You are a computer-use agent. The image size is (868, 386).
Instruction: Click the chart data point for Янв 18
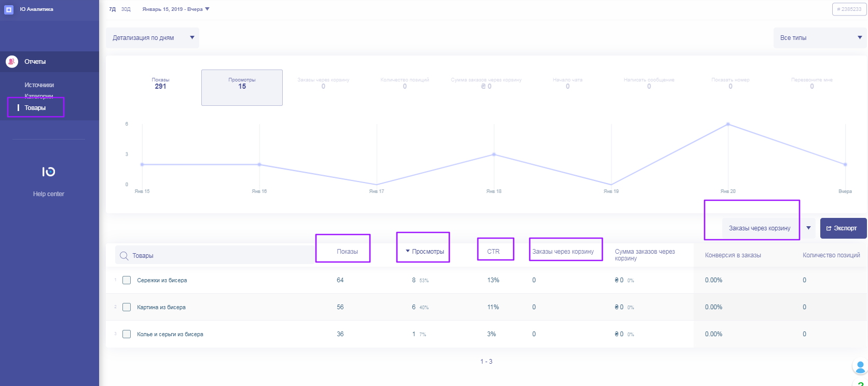[x=494, y=155]
